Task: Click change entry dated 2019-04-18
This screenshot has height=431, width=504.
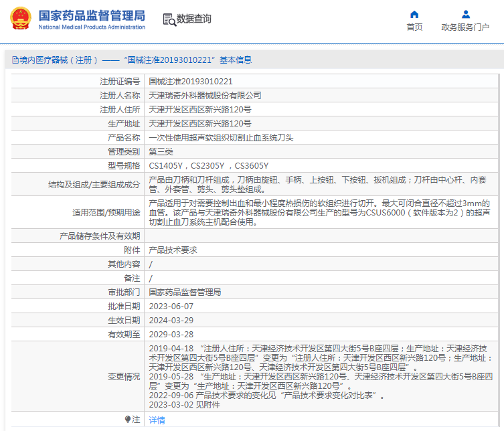Action: pyautogui.click(x=320, y=358)
